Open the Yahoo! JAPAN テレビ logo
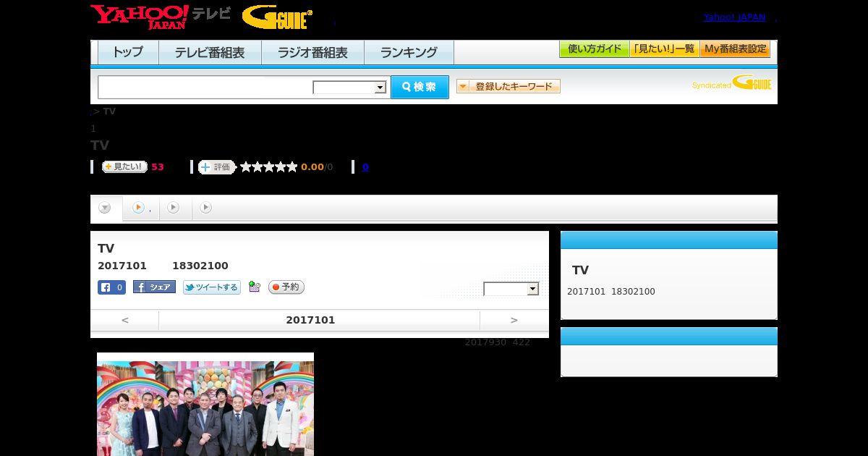The width and height of the screenshot is (868, 456). tap(161, 17)
